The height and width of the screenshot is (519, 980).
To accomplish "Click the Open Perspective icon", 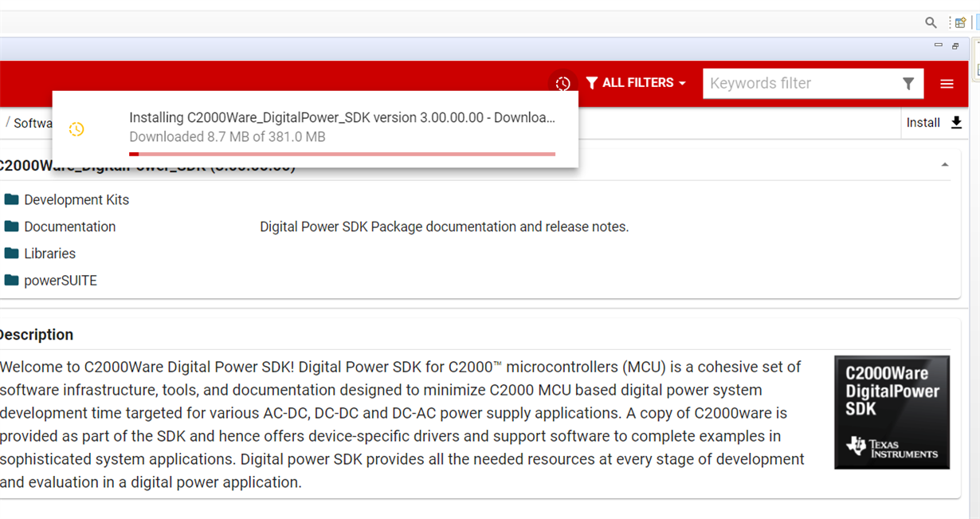I will 960,22.
